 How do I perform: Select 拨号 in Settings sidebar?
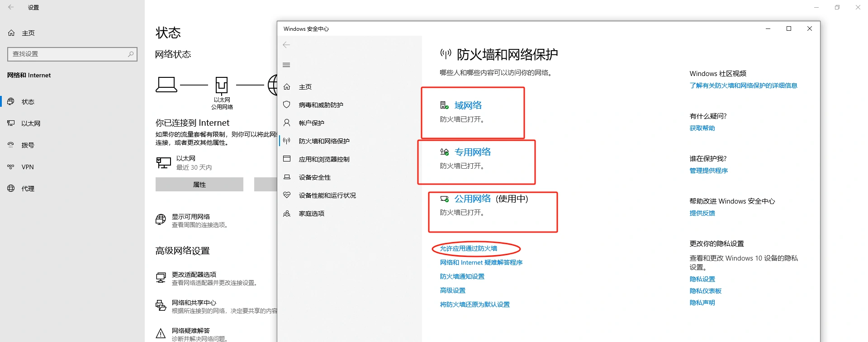click(28, 145)
